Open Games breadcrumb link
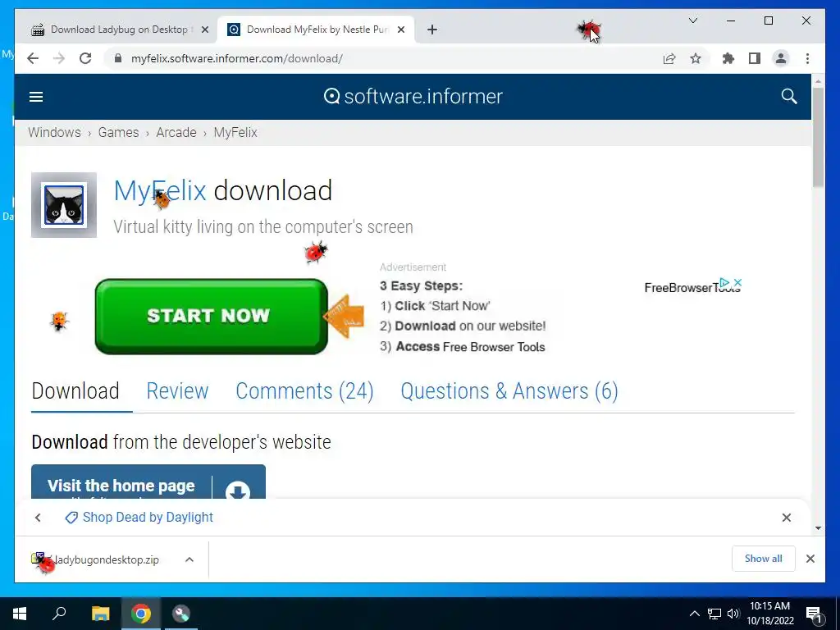 [x=118, y=132]
